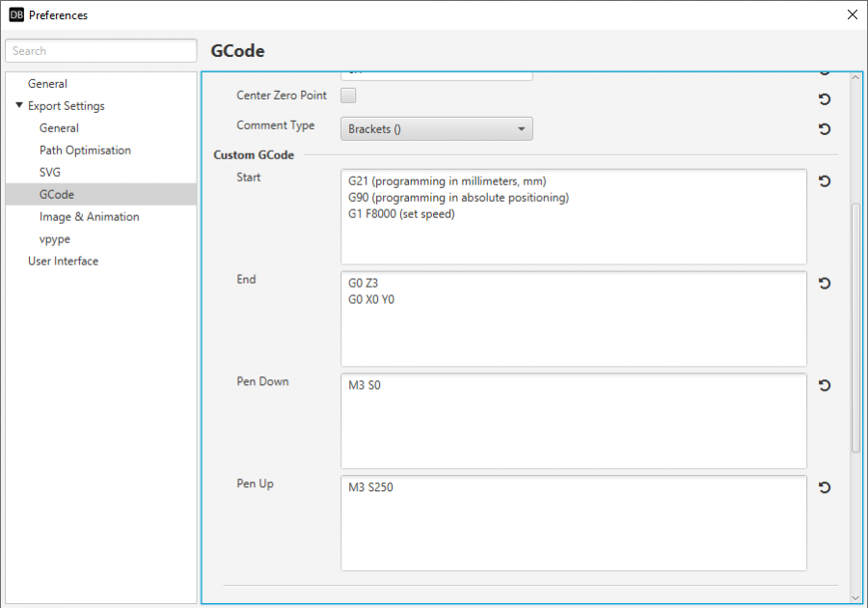
Task: Reset the Pen Down GCode to default
Action: (x=825, y=386)
